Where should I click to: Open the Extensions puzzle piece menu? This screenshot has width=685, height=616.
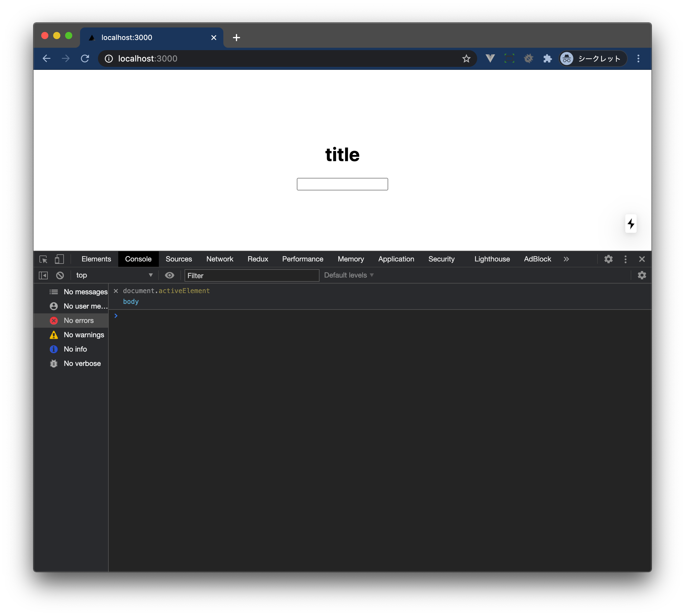pos(547,58)
